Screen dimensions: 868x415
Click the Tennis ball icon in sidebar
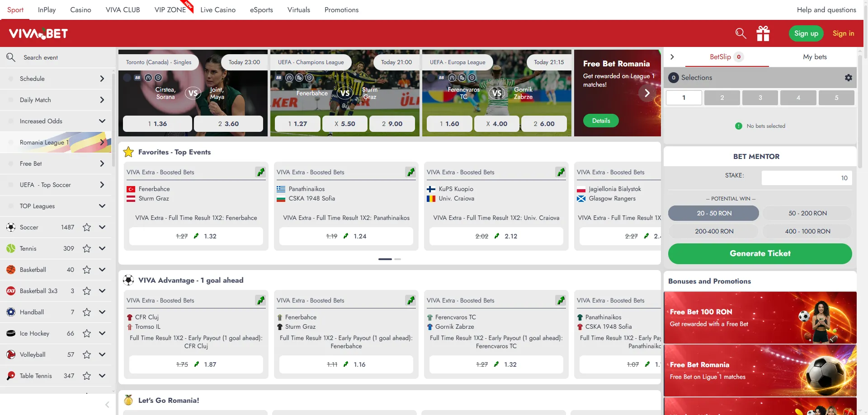click(11, 248)
